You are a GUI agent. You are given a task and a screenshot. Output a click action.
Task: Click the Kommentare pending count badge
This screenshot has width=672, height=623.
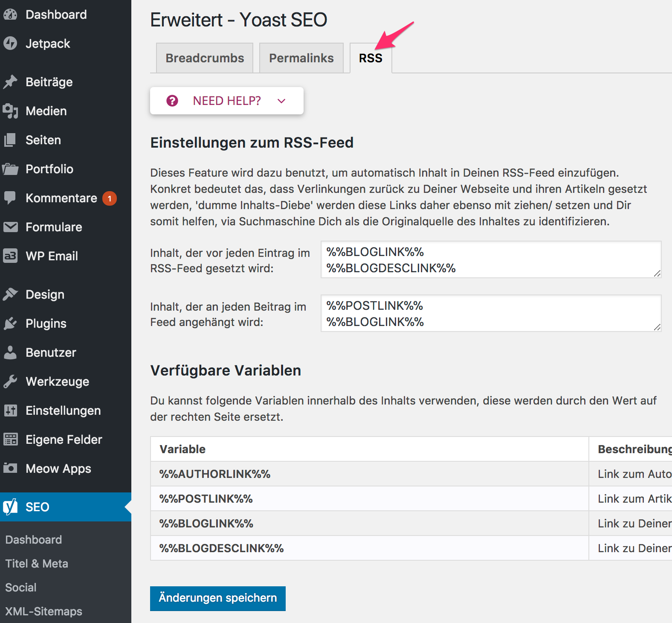tap(110, 198)
